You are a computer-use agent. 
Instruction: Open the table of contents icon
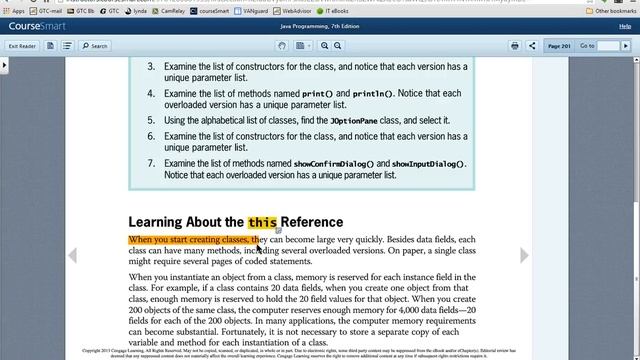(67, 46)
